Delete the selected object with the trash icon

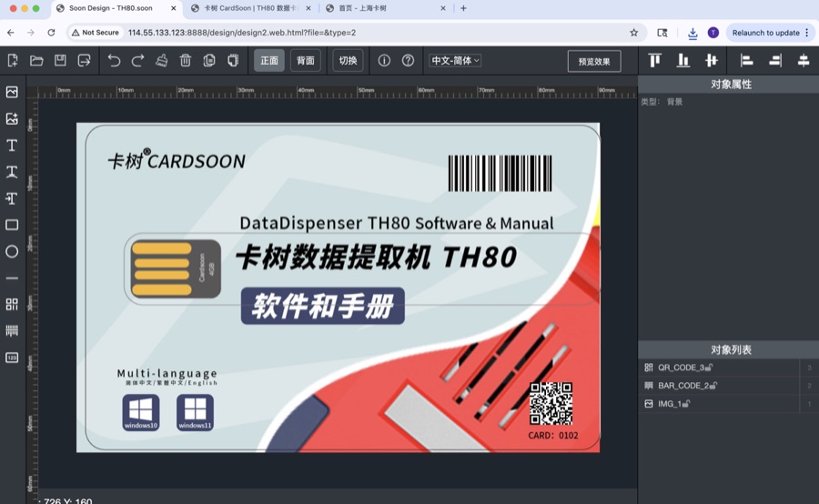coord(186,61)
